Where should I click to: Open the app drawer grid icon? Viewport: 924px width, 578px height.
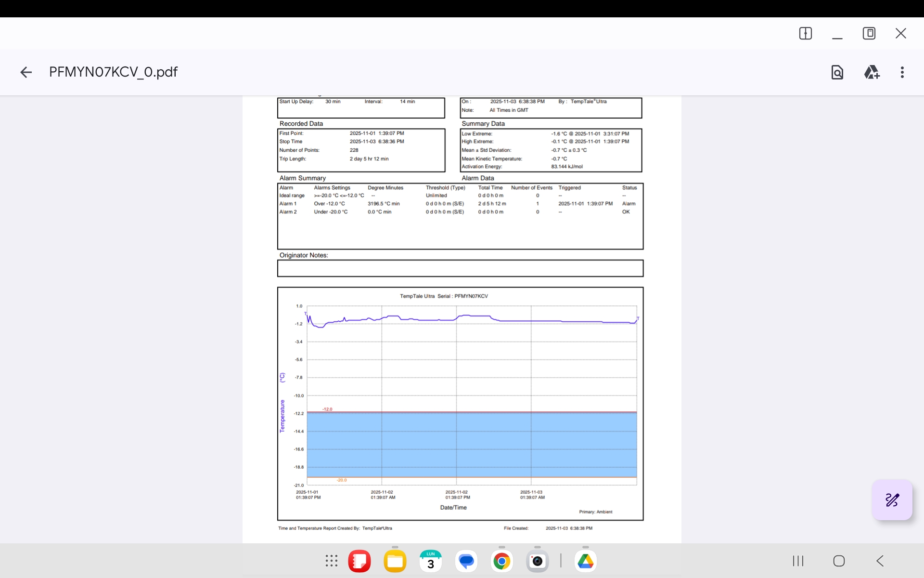[x=331, y=561]
